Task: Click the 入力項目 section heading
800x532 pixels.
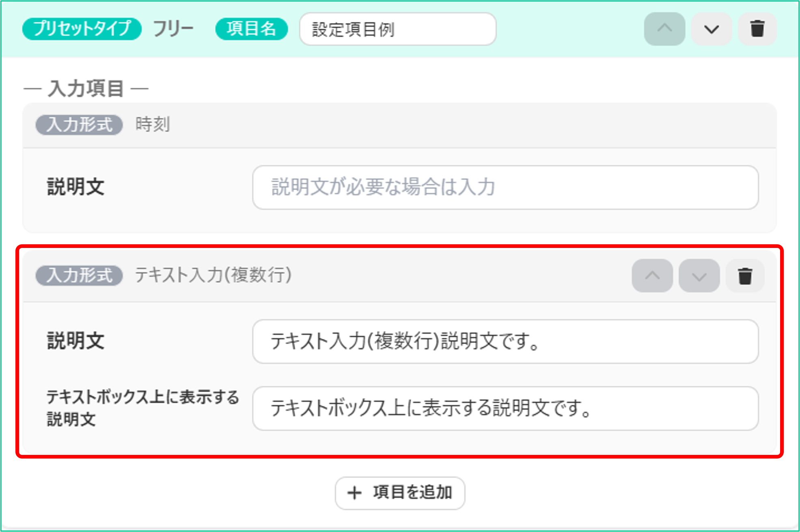Action: click(x=86, y=88)
